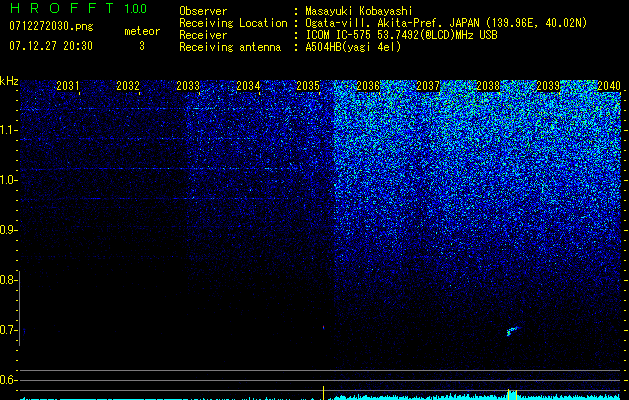Select the filename 0712272030.png
Image resolution: width=629 pixels, height=400 pixels.
51,26
